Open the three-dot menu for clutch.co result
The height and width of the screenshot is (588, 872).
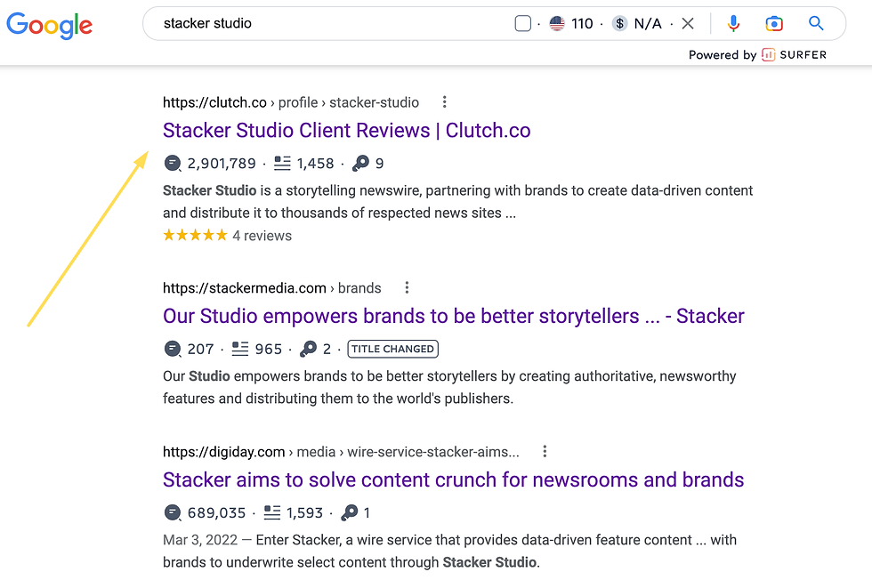(x=444, y=101)
